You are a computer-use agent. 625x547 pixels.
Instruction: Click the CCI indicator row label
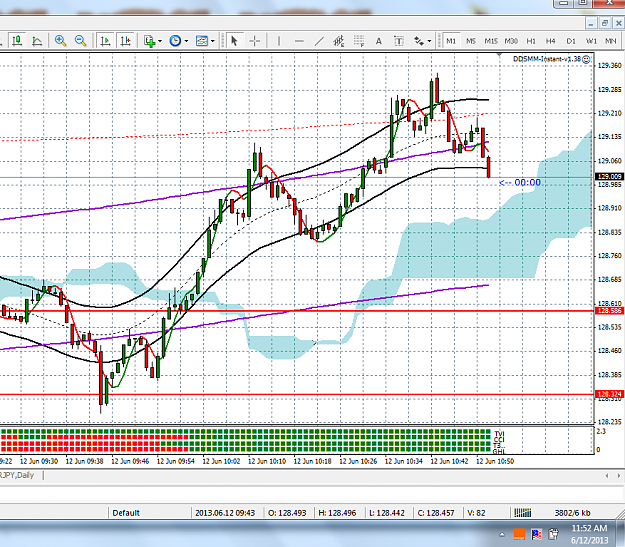[499, 439]
